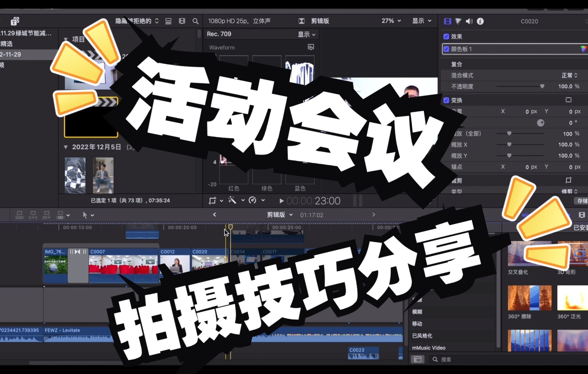Open the retime speedometer icon
The width and height of the screenshot is (588, 374).
[253, 200]
